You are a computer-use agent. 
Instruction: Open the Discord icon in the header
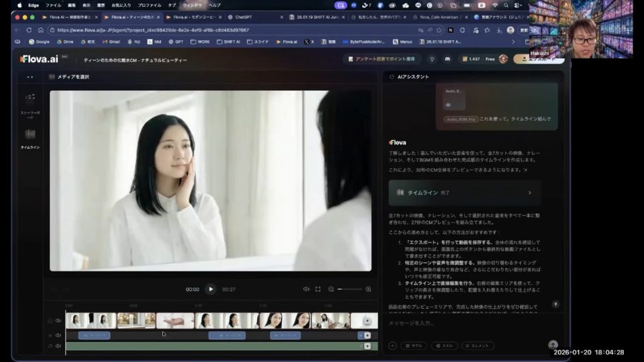click(447, 59)
